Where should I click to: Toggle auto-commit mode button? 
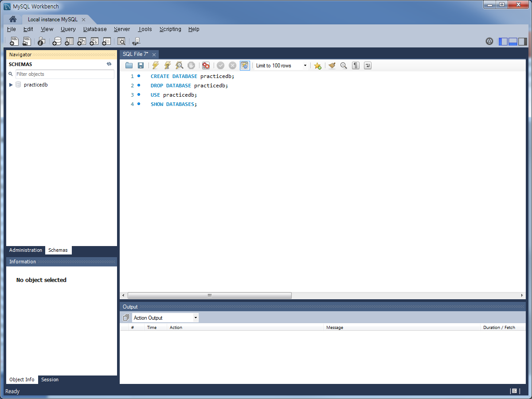(x=245, y=66)
